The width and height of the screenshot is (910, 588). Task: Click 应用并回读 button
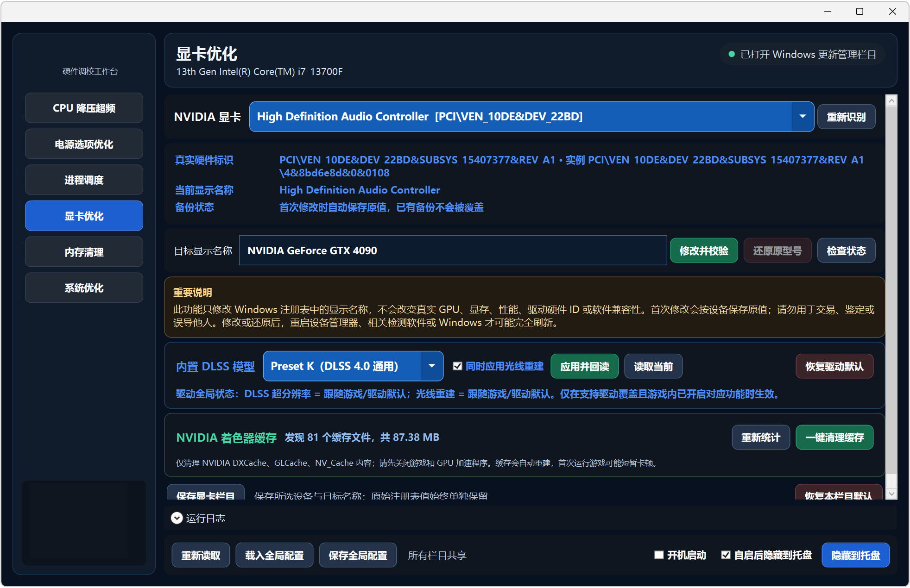click(584, 366)
